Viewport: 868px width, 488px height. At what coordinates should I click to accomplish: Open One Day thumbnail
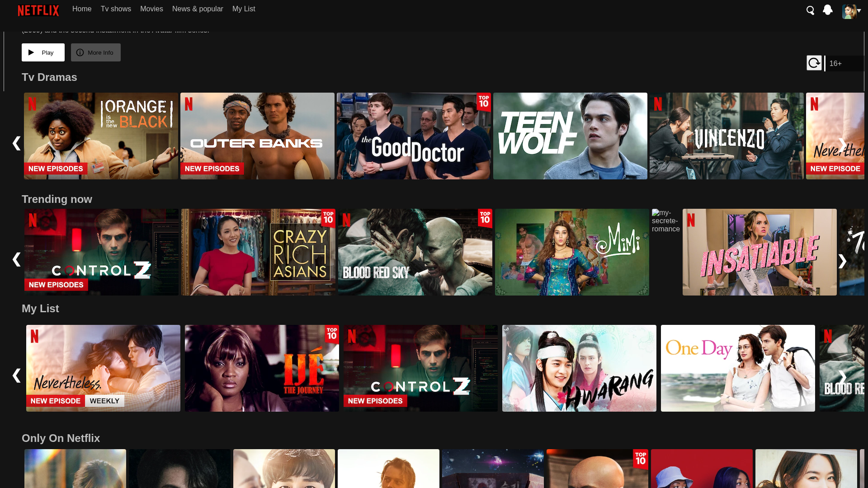click(x=738, y=368)
